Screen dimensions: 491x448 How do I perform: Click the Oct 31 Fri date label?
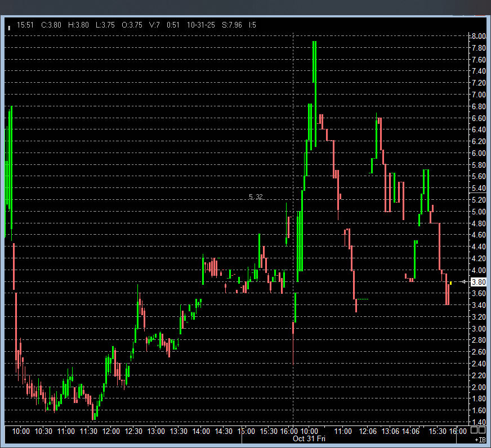point(309,438)
